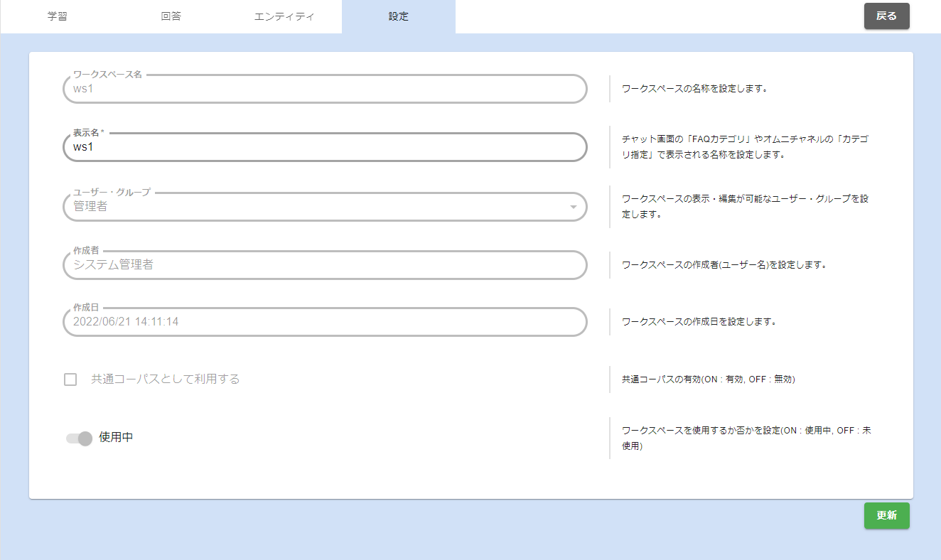Go to the エンティティ tab
Viewport: 941px width, 560px height.
[x=284, y=16]
